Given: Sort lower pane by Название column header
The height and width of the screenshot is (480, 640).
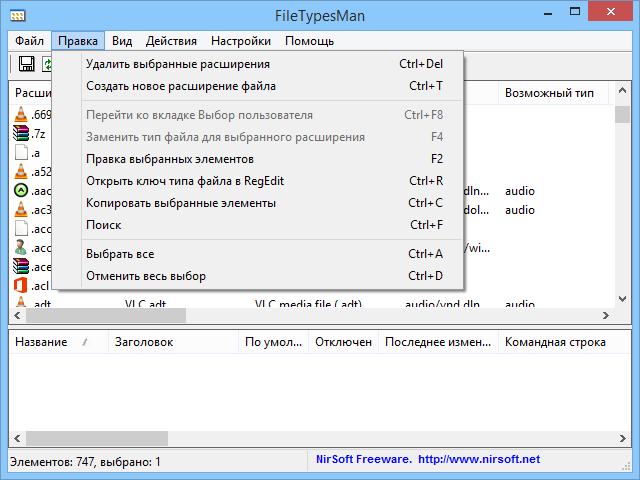Looking at the screenshot, I should pos(42,342).
